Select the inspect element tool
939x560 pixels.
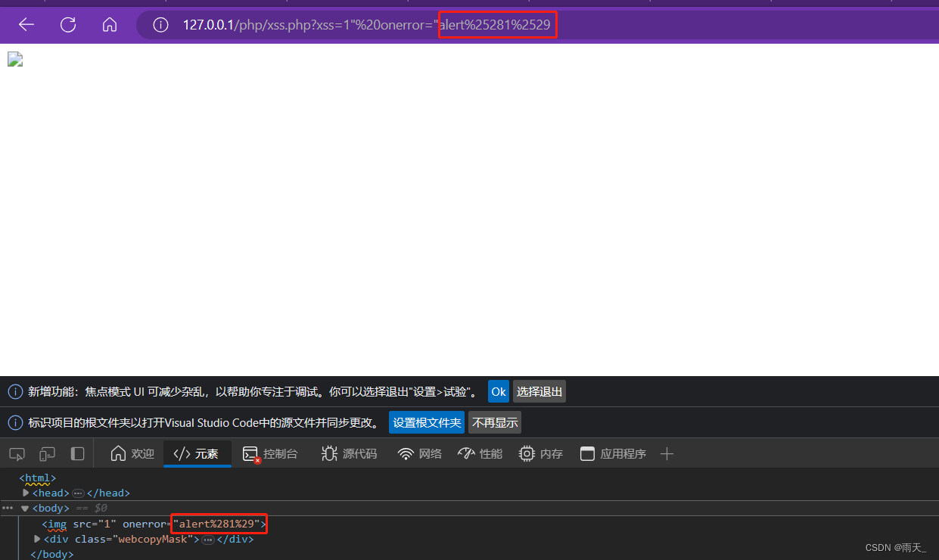(x=16, y=453)
